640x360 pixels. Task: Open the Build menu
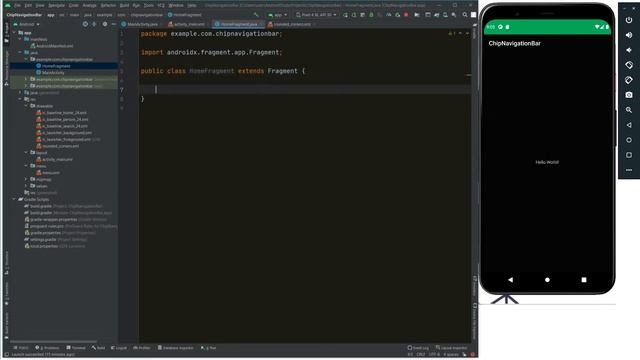[x=124, y=5]
